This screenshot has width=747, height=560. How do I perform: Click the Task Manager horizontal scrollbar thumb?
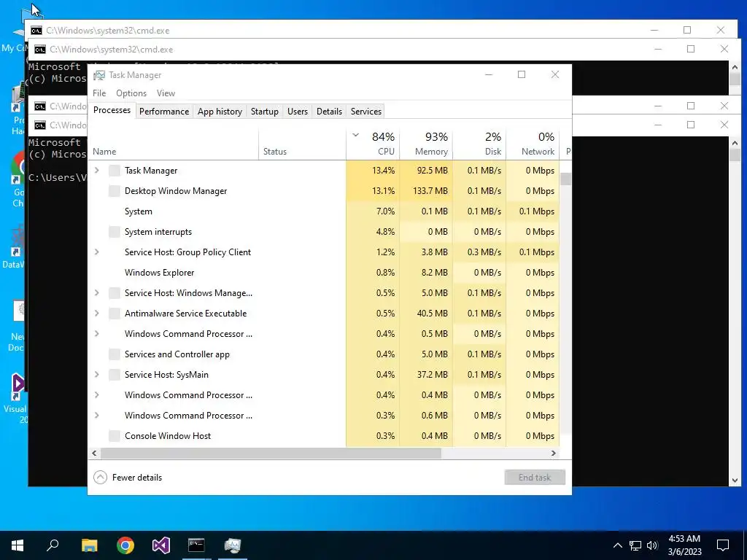click(271, 454)
